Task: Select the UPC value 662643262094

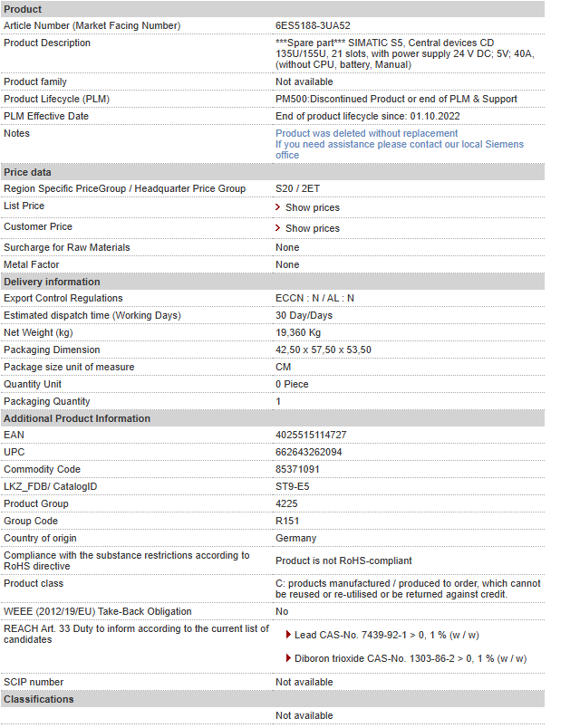Action: pos(308,452)
